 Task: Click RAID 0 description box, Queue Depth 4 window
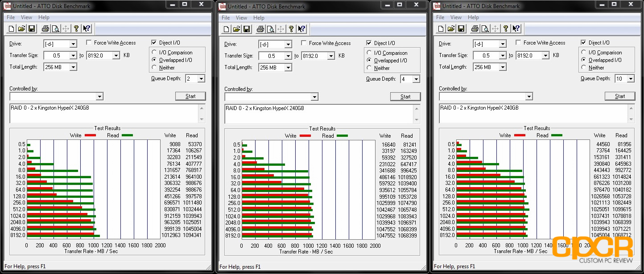(322, 114)
